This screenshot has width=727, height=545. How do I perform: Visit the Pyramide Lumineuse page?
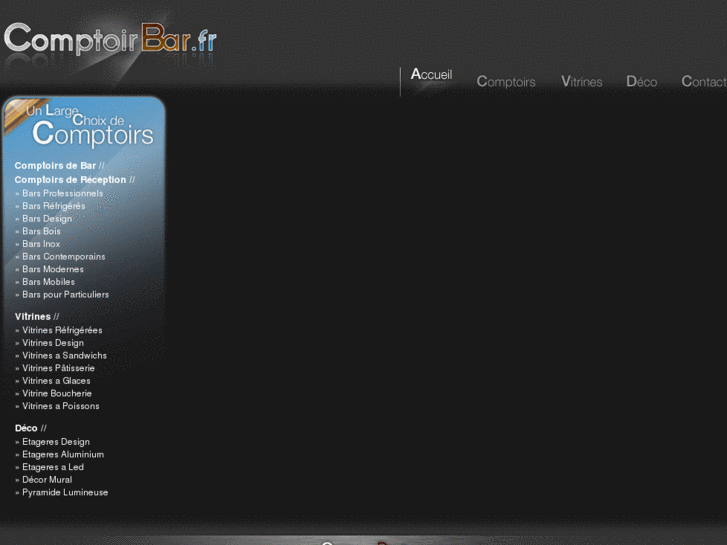tap(65, 493)
